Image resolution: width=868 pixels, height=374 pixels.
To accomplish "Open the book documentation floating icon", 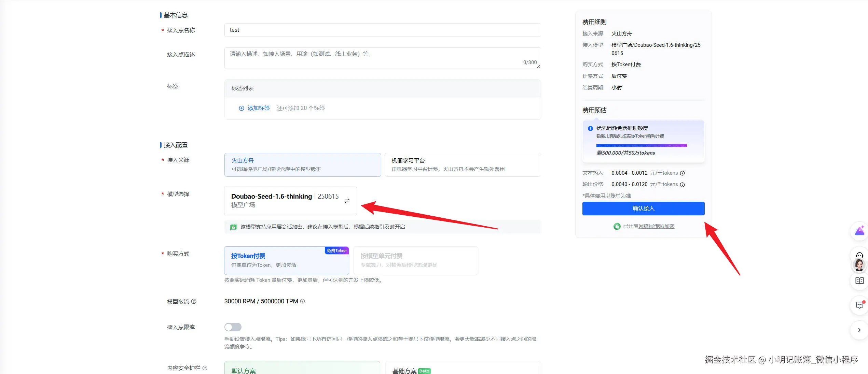I will click(859, 281).
